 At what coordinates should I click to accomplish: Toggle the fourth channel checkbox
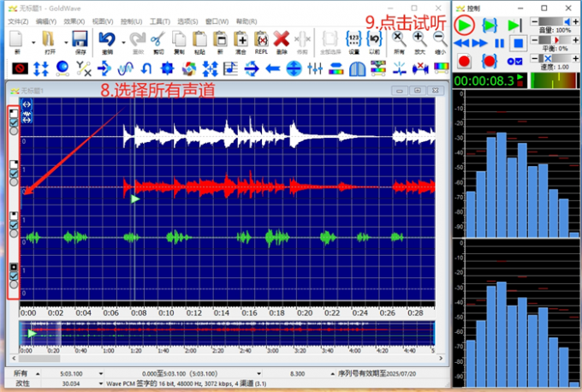[x=14, y=276]
